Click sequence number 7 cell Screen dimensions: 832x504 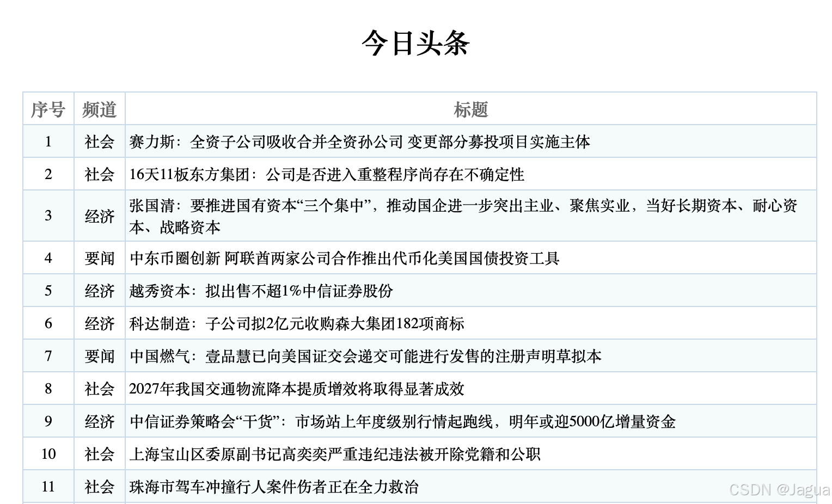[x=48, y=356]
